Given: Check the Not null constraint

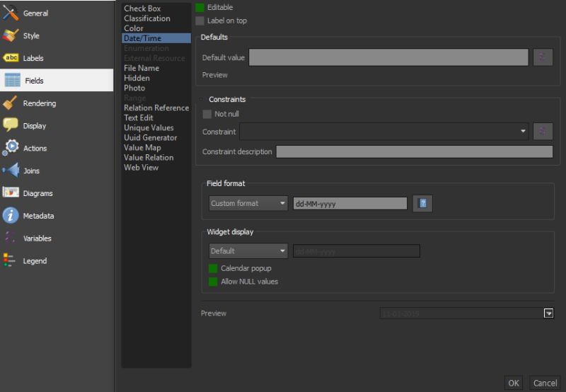Looking at the screenshot, I should 207,114.
